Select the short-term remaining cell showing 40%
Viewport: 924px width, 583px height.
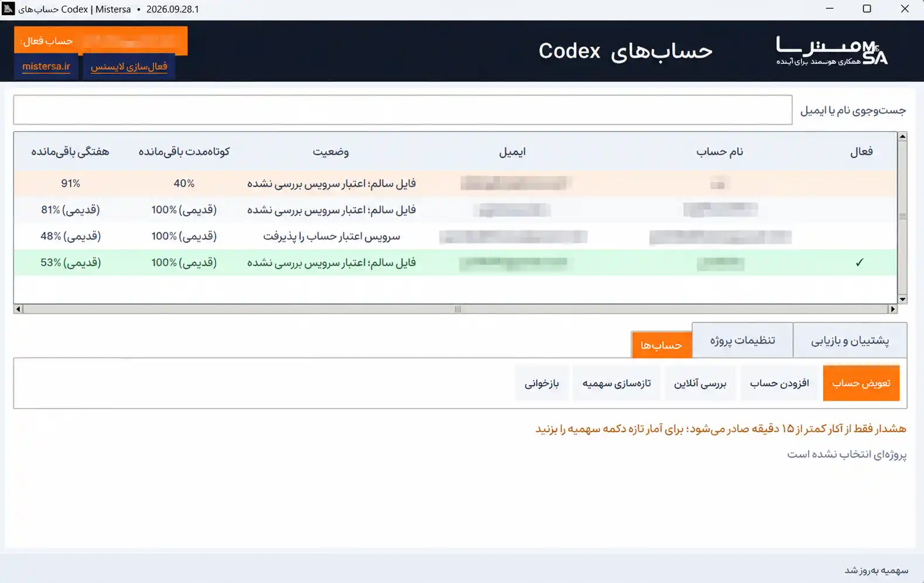(x=184, y=184)
